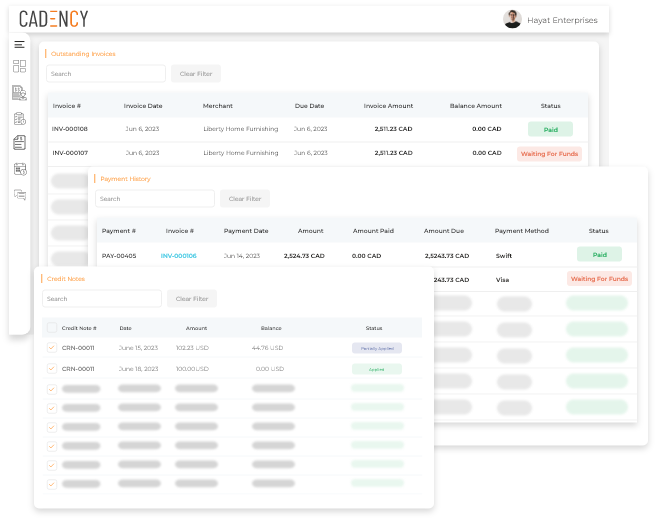Sort by Invoice Amount column header
657x521 pixels.
click(388, 106)
